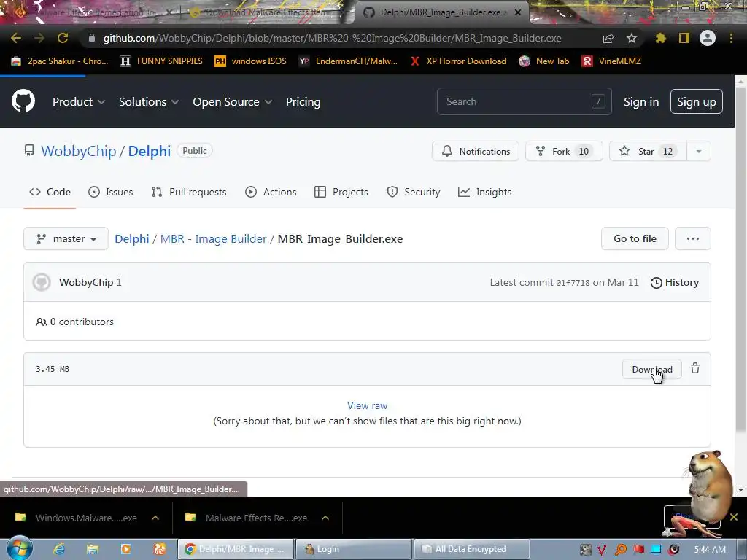Open the master branch dropdown
Screen dimensions: 747x560
point(66,238)
